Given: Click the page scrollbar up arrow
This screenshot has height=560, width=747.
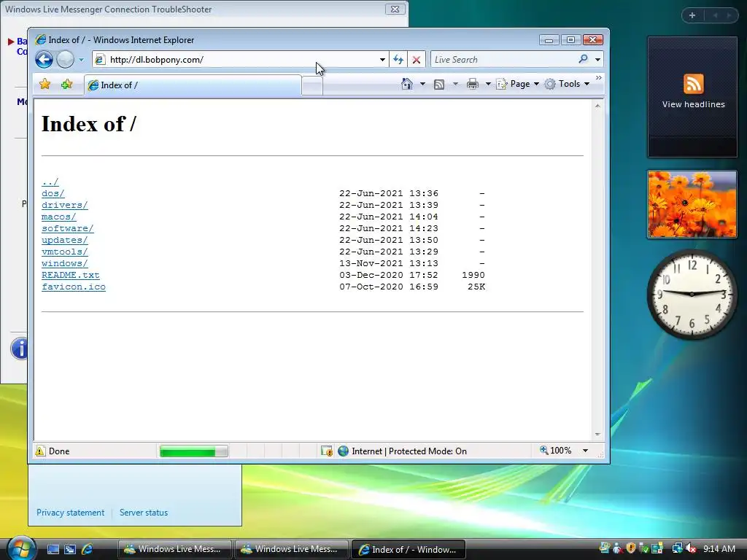Looking at the screenshot, I should [x=597, y=106].
